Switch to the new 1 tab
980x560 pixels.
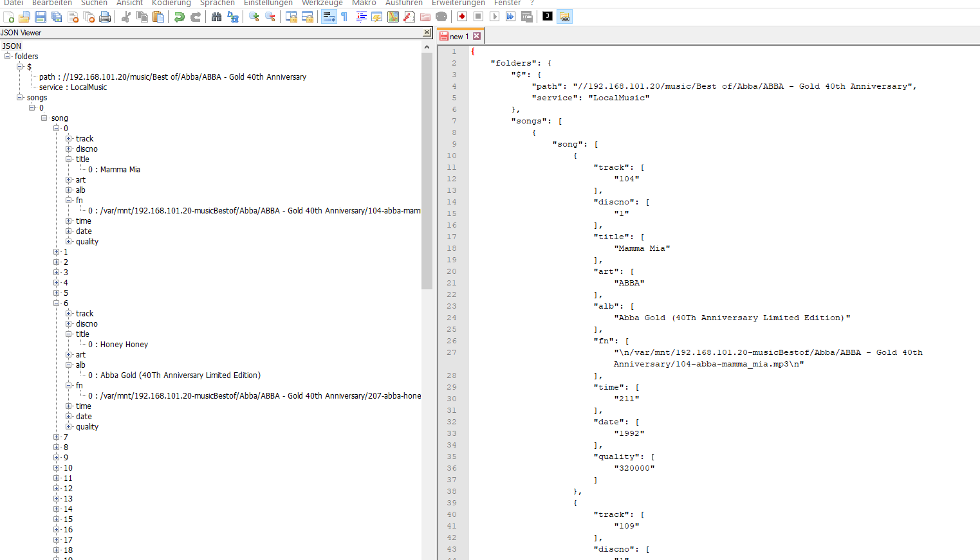459,37
